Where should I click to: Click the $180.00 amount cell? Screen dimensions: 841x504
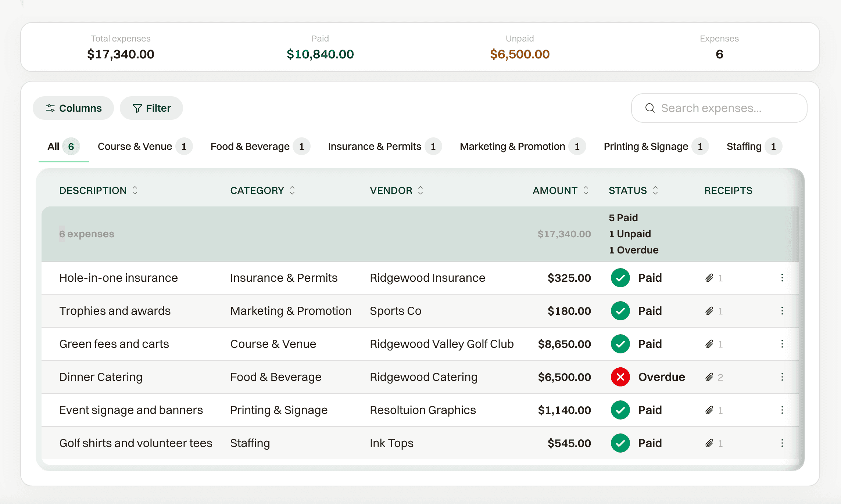[569, 311]
